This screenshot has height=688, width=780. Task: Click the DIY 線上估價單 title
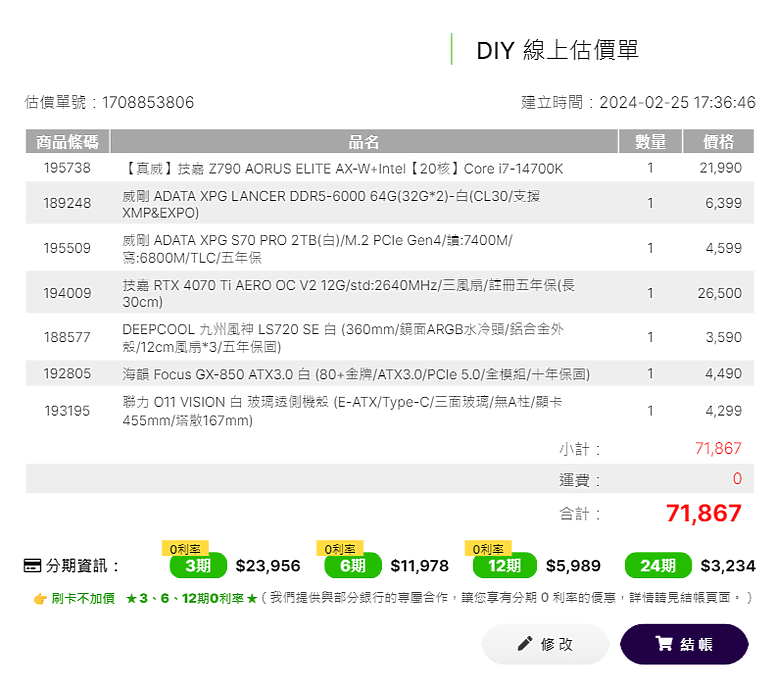(x=557, y=50)
